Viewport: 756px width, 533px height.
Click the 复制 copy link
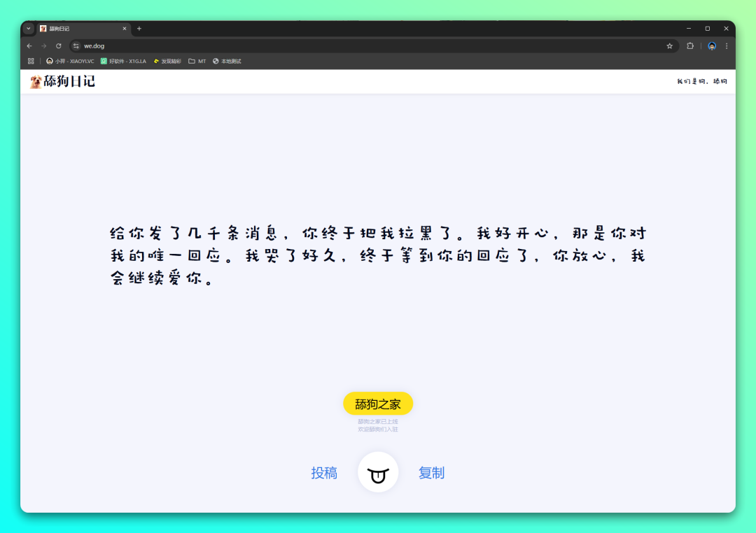tap(431, 473)
